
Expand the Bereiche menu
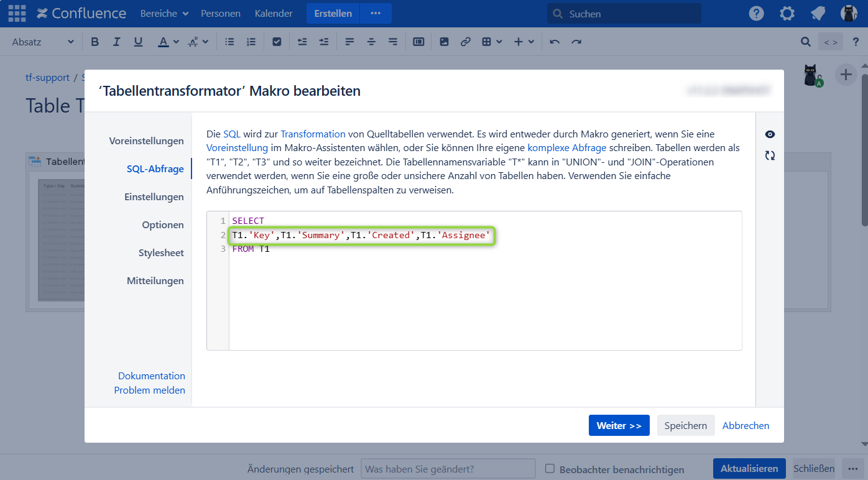click(165, 13)
